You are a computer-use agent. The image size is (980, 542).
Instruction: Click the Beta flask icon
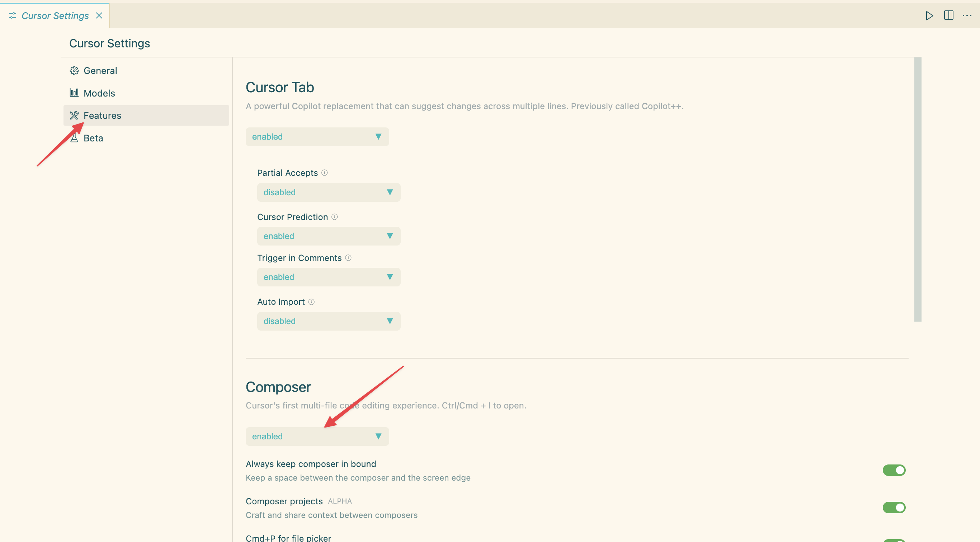[74, 138]
